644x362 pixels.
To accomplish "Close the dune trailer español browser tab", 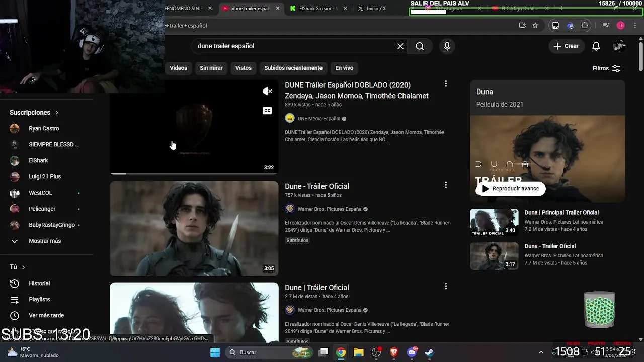I will pos(278,9).
